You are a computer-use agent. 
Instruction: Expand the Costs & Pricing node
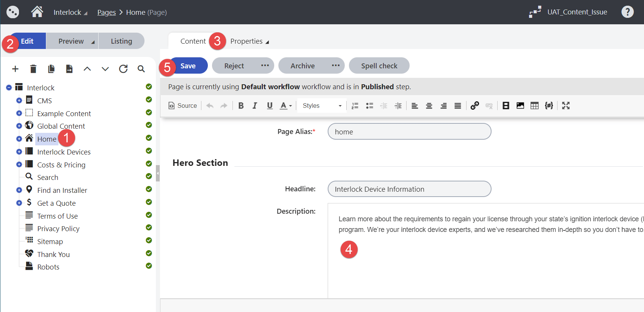click(x=19, y=164)
